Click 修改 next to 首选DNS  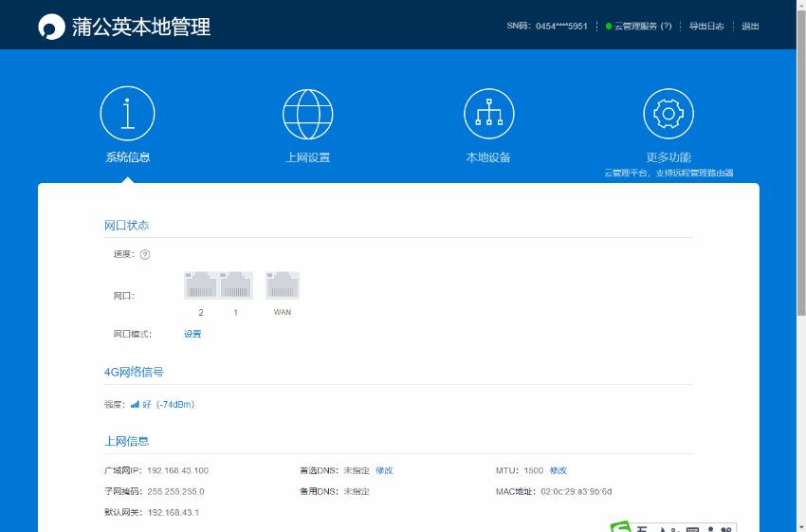point(384,470)
